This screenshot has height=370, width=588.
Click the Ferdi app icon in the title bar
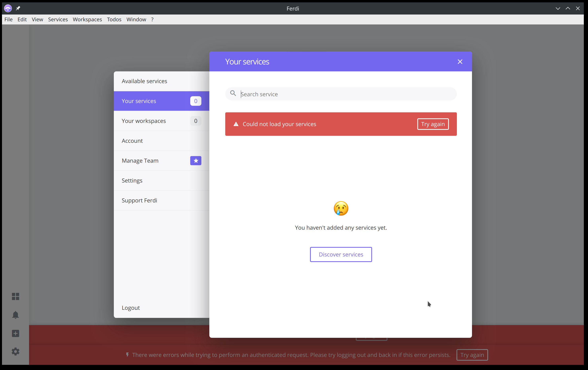[x=8, y=9]
